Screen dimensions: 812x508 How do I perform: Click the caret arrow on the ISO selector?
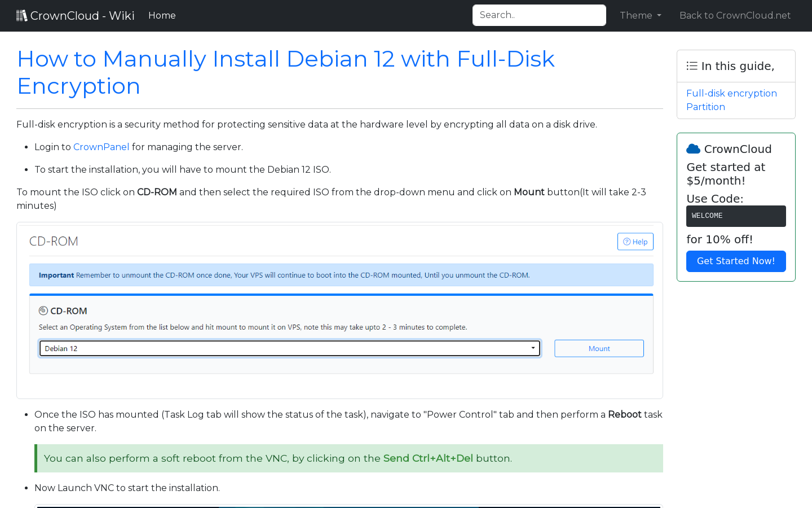(532, 348)
